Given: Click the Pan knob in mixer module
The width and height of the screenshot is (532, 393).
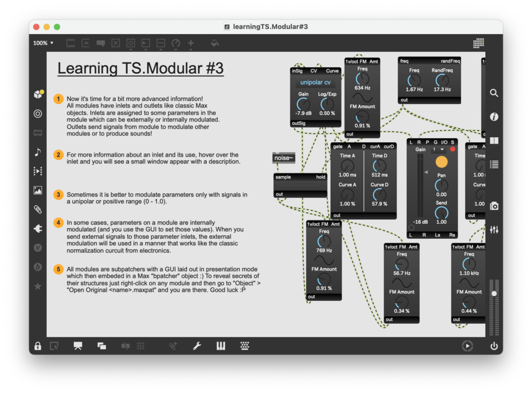Looking at the screenshot, I should pos(441,186).
